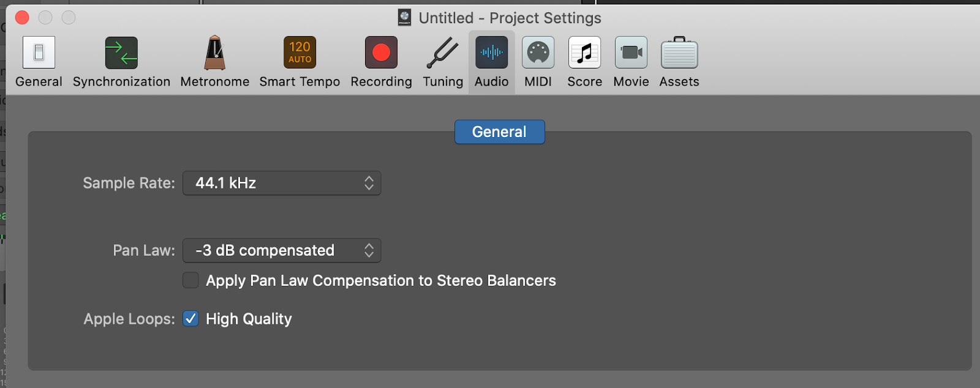Expand the Pan Law dropdown
The height and width of the screenshot is (388, 980).
point(282,250)
